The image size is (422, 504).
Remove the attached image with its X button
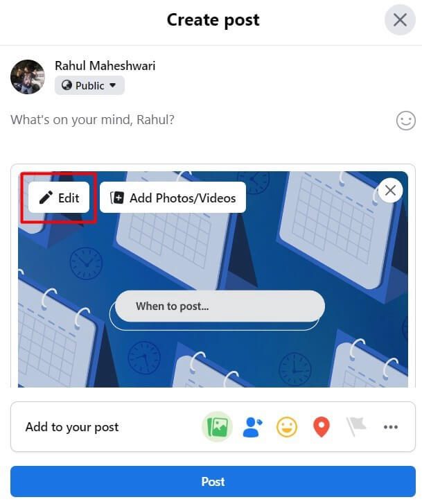[x=390, y=190]
